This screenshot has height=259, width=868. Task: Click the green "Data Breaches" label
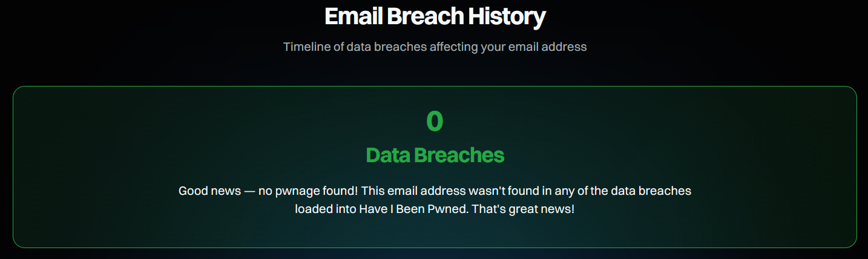(435, 156)
